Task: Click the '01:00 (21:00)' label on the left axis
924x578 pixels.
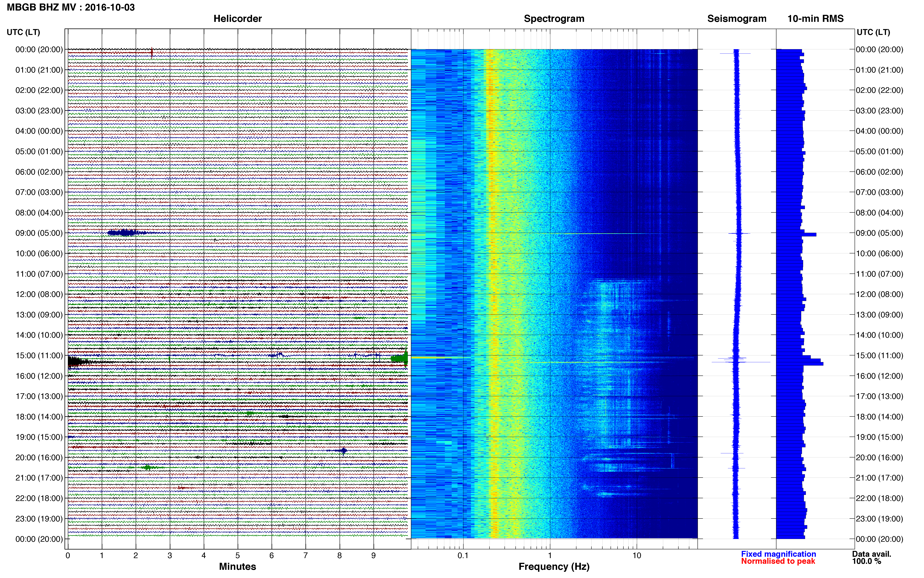Action: 39,70
